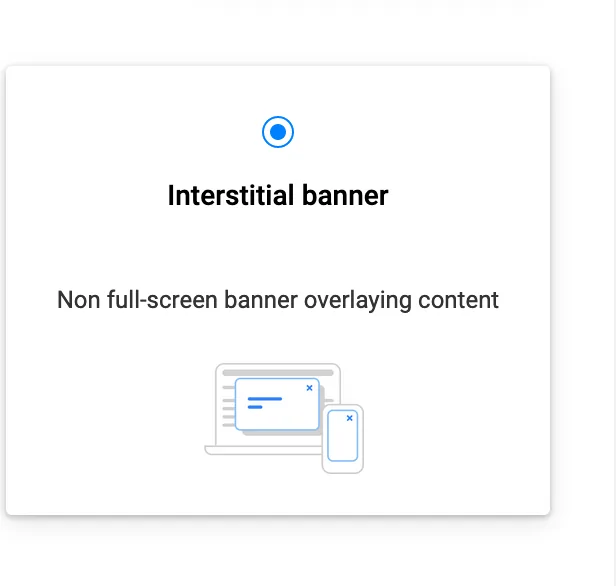Click the gray address bar atop the laptop screen

coord(277,372)
